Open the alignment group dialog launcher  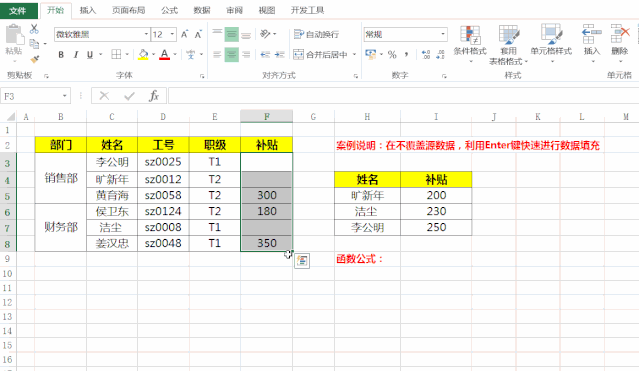click(355, 76)
